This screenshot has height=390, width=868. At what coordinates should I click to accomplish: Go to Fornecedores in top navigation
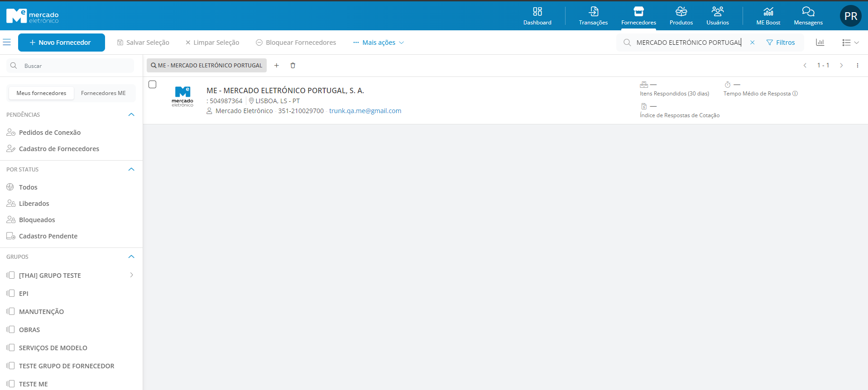tap(638, 16)
